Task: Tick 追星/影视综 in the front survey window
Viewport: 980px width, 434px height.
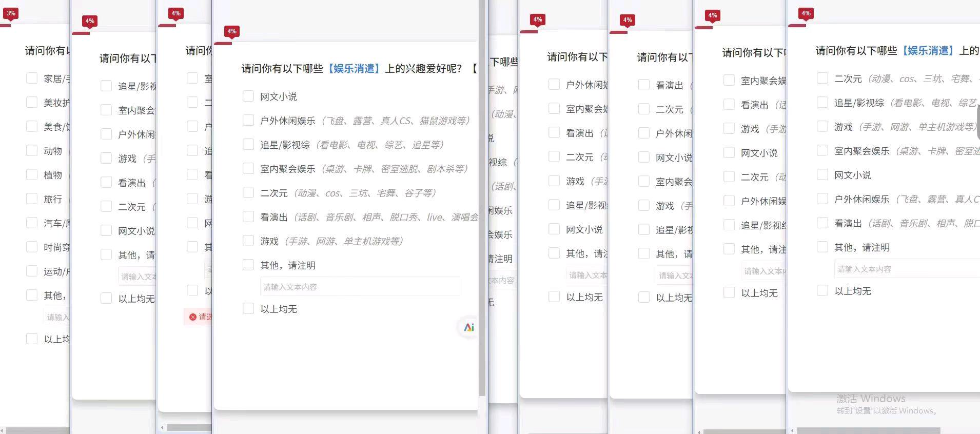Action: point(248,144)
